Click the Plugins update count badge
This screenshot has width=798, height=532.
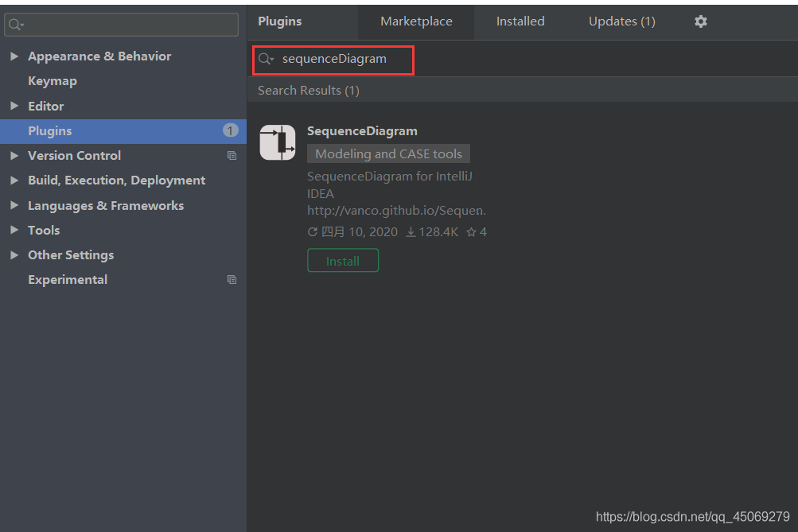(x=230, y=130)
